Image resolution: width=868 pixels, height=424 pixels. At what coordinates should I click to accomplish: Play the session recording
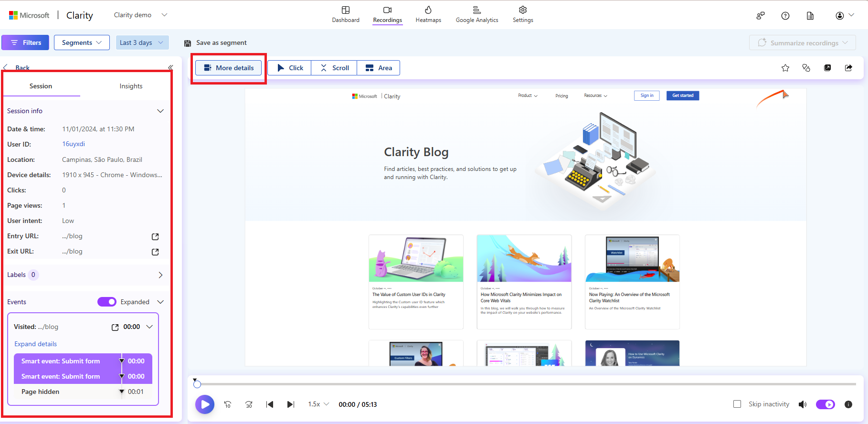tap(205, 404)
